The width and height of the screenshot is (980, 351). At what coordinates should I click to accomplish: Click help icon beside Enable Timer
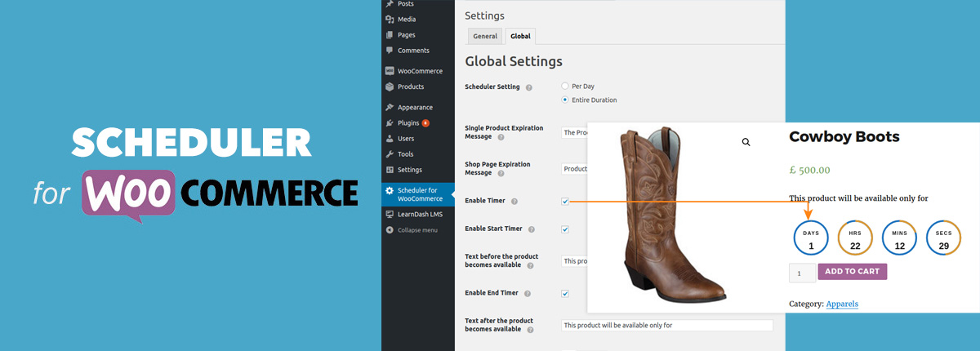point(514,201)
